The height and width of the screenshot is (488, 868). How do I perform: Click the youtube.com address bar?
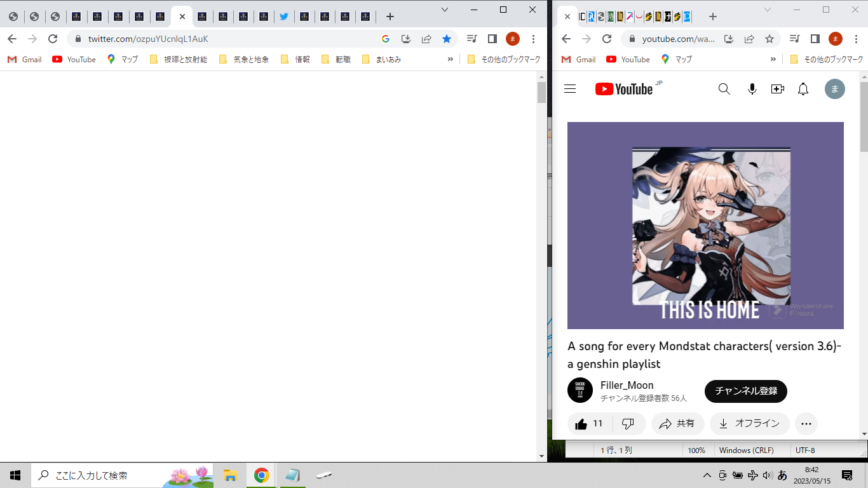678,39
